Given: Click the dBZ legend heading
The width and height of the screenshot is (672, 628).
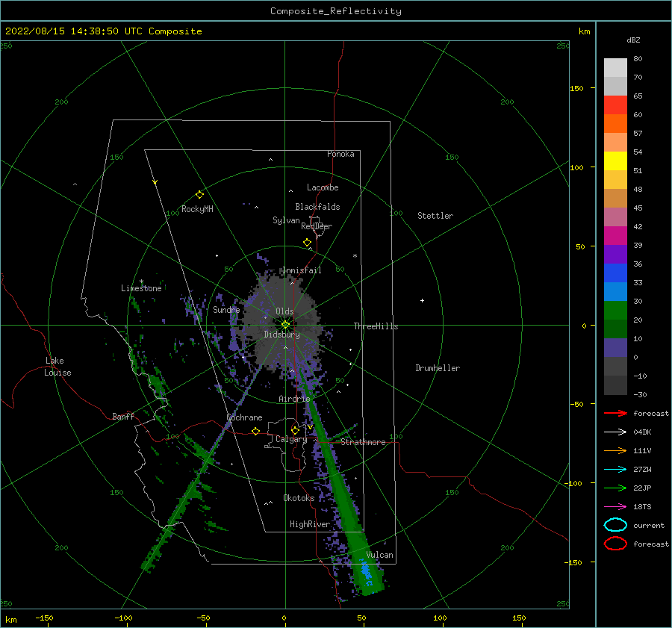Looking at the screenshot, I should (633, 40).
